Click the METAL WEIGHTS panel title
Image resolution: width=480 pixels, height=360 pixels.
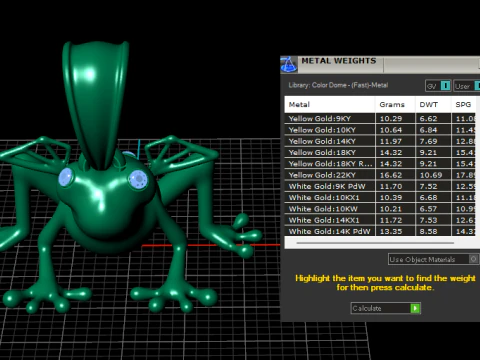339,61
